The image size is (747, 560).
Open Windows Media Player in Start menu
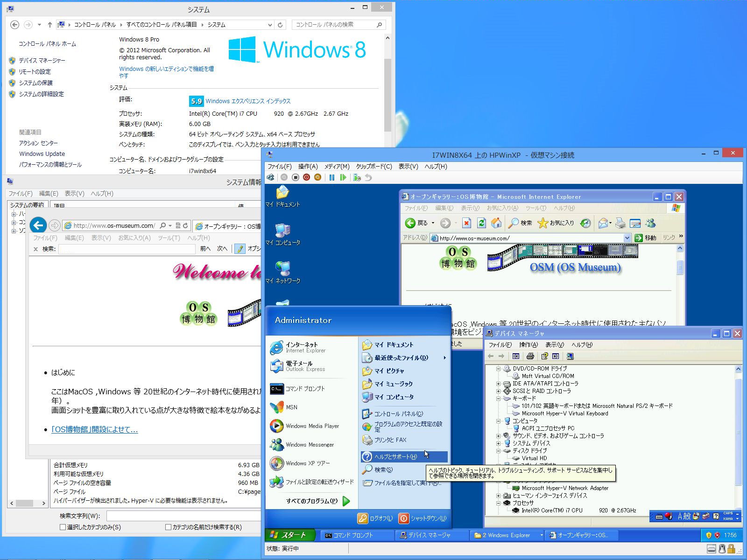[305, 426]
